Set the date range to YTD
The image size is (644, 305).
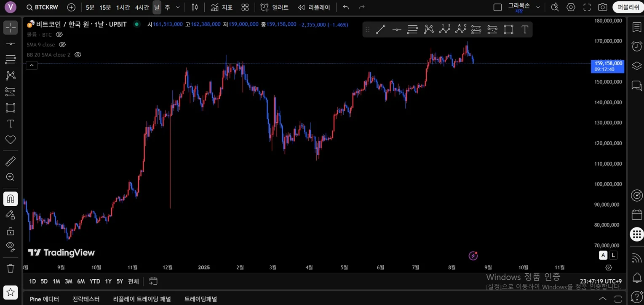95,281
